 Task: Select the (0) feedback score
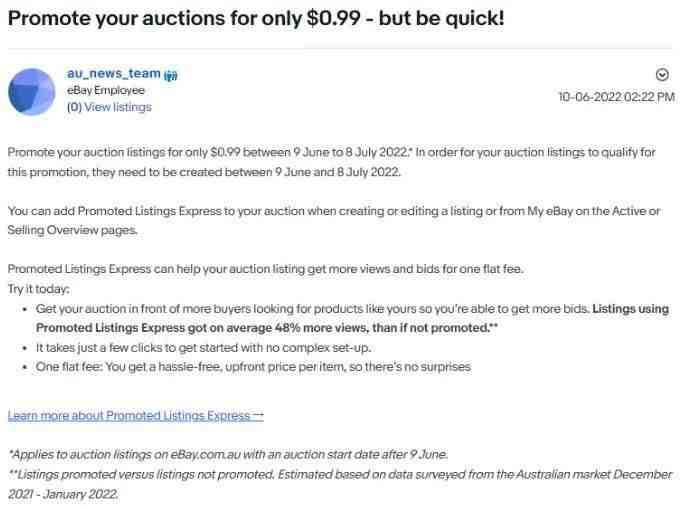(74, 107)
